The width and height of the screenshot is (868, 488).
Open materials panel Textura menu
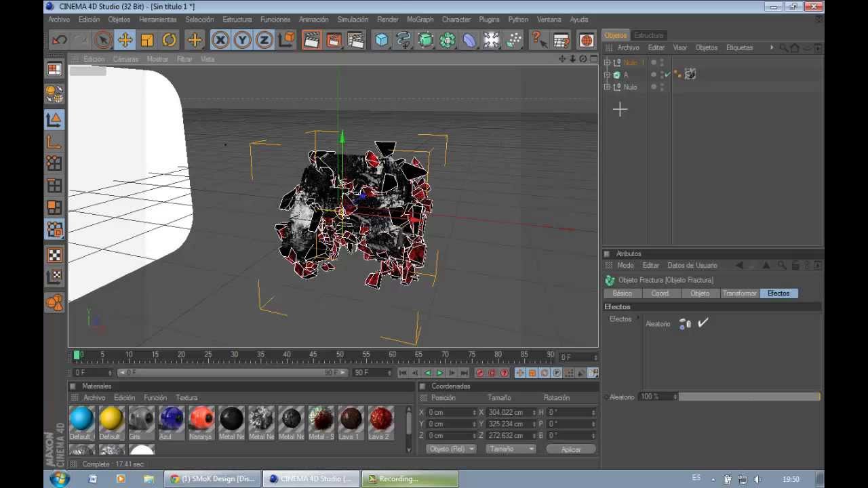(x=186, y=398)
